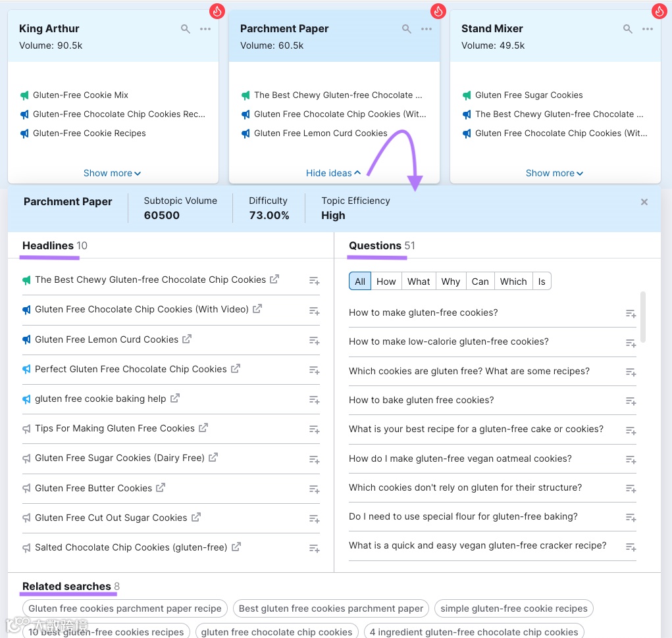Open external link for 'Gluten Free Cut Out Sugar Cookies'
This screenshot has width=672, height=638.
pyautogui.click(x=196, y=517)
